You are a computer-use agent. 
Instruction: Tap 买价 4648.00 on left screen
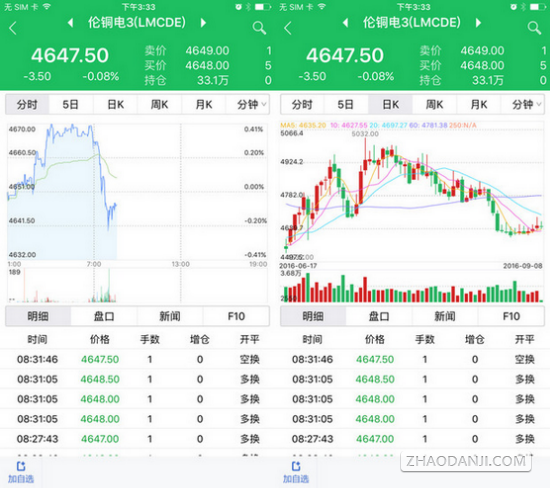(187, 66)
